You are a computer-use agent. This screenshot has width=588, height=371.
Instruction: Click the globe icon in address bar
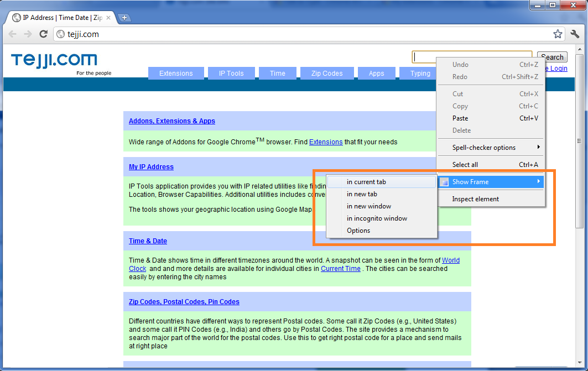pos(60,34)
